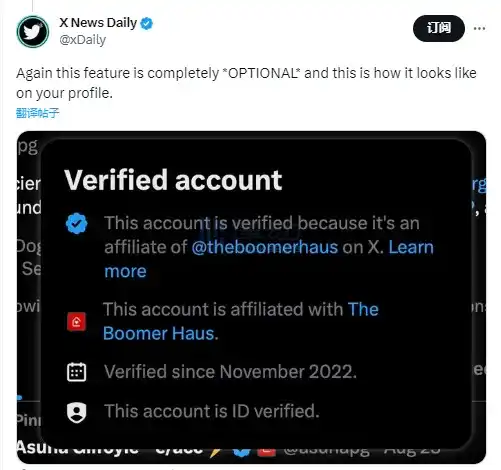
Task: Click the 翻译帖子 translate post link
Action: (x=37, y=113)
